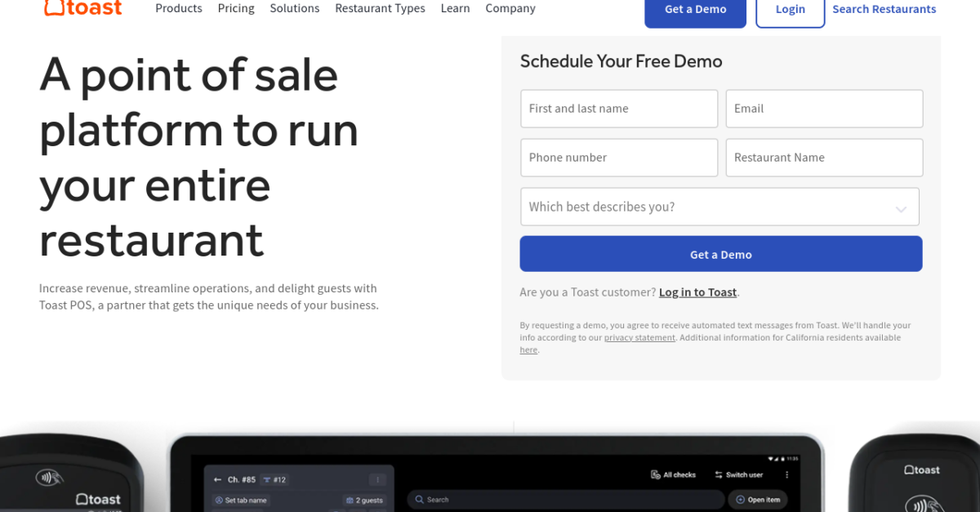Click the guests icon showing 2 guests
This screenshot has width=980, height=512.
coord(350,499)
